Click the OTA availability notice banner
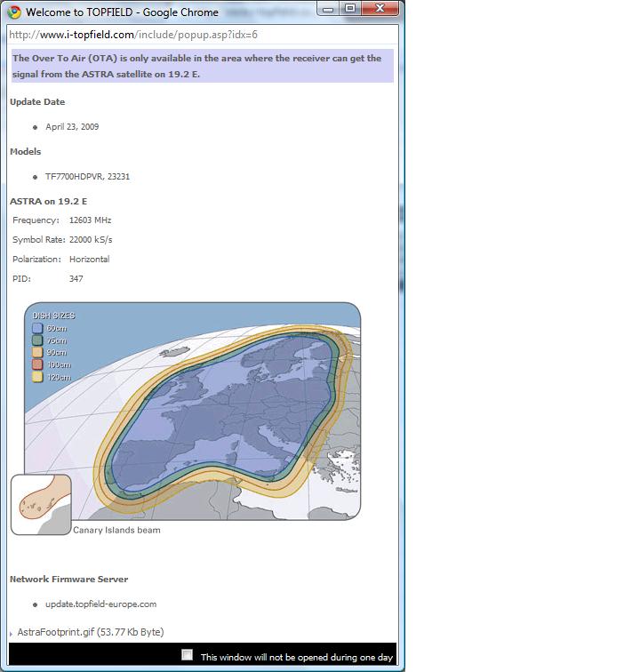Screen dimensions: 640x672 (x=203, y=66)
